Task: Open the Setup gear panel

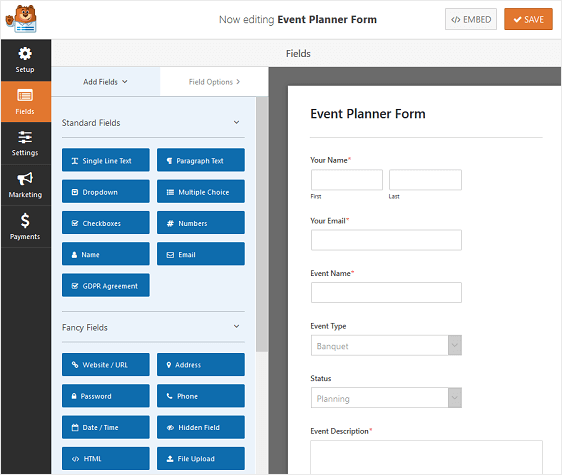Action: (25, 60)
